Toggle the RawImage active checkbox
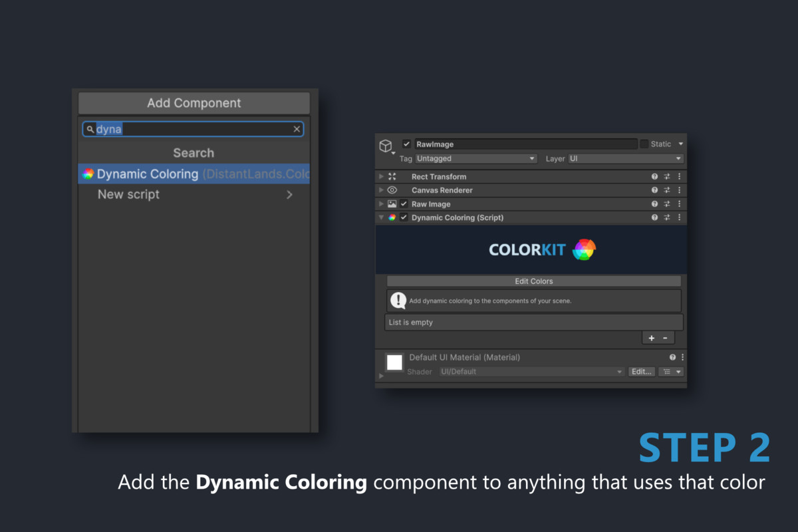798x532 pixels. click(406, 144)
